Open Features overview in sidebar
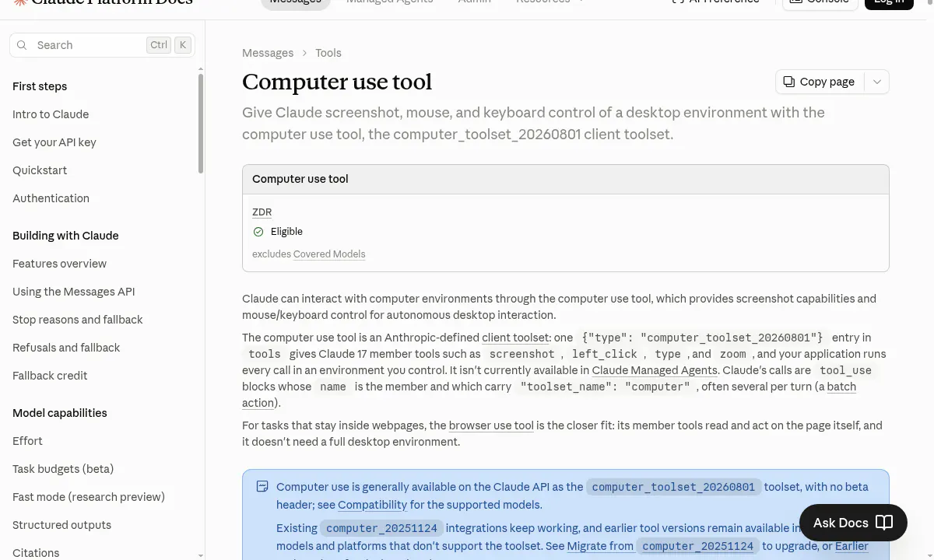This screenshot has height=560, width=934. pyautogui.click(x=59, y=264)
